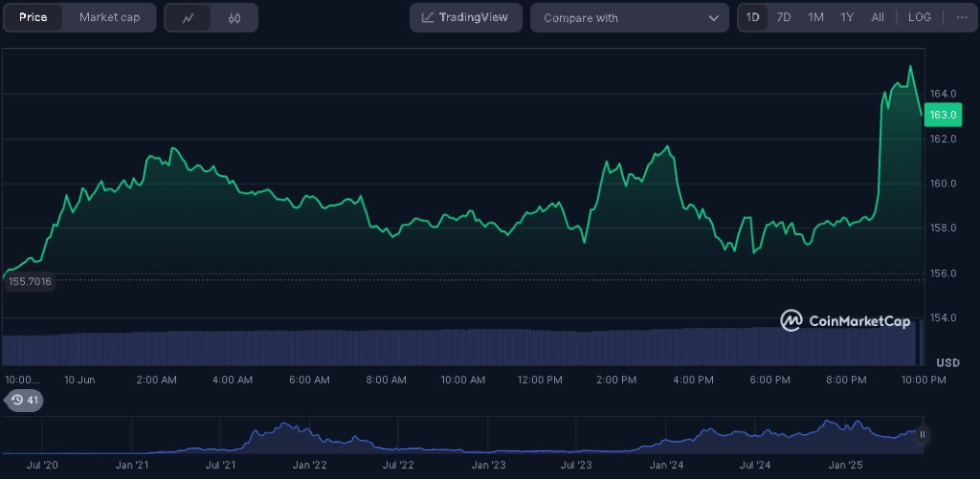980x479 pixels.
Task: Click the Compare with chevron arrow
Action: pos(714,18)
